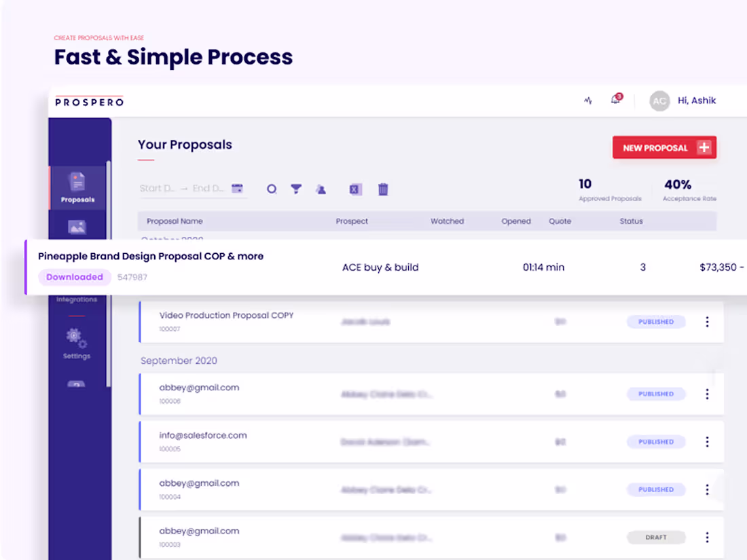Open notifications via the bell icon

coord(615,100)
